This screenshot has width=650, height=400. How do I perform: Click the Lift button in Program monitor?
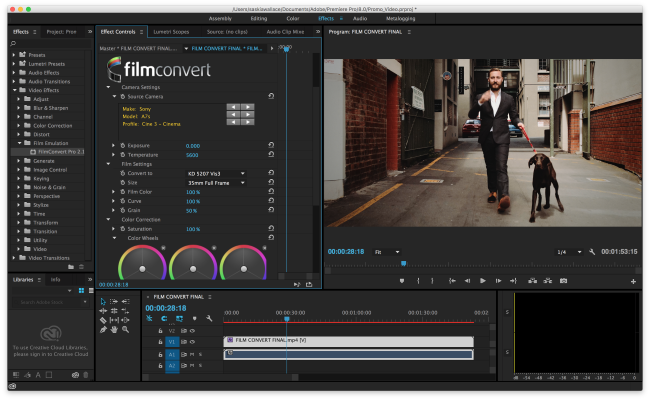pyautogui.click(x=533, y=281)
